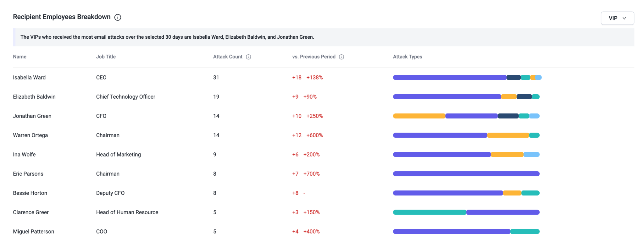Select Elizabeth Baldwin's name
644x247 pixels.
tap(34, 96)
